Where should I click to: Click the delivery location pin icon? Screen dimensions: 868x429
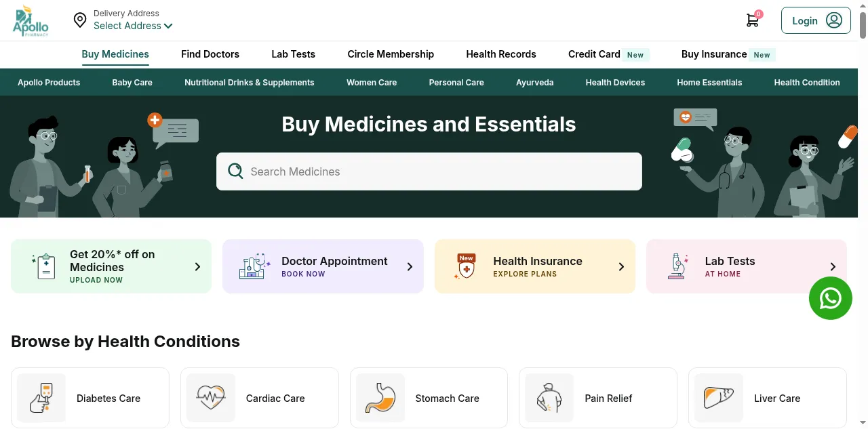point(80,20)
